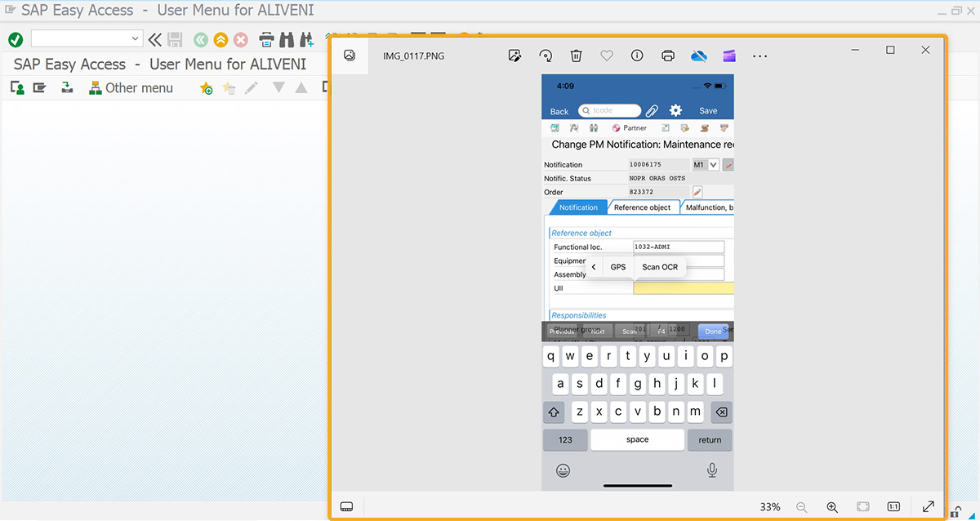Click the IMG_0117.PNG file name
980x521 pixels.
(x=413, y=56)
